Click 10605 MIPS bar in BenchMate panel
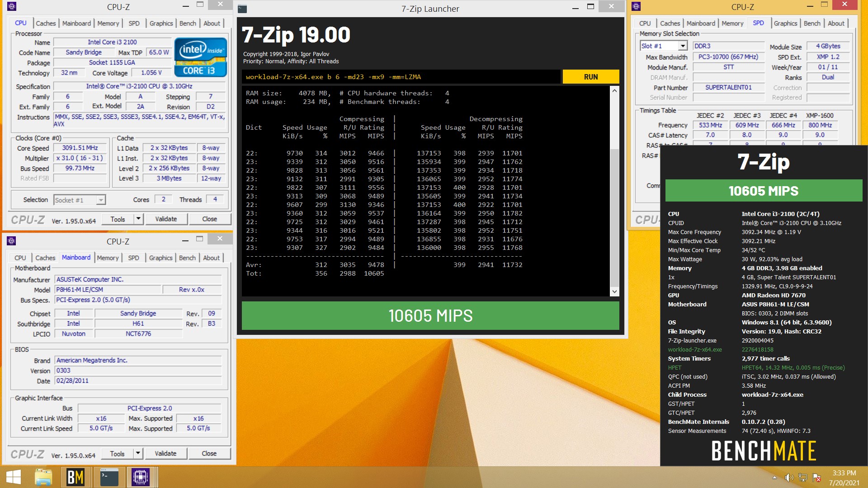868x488 pixels. tap(764, 190)
